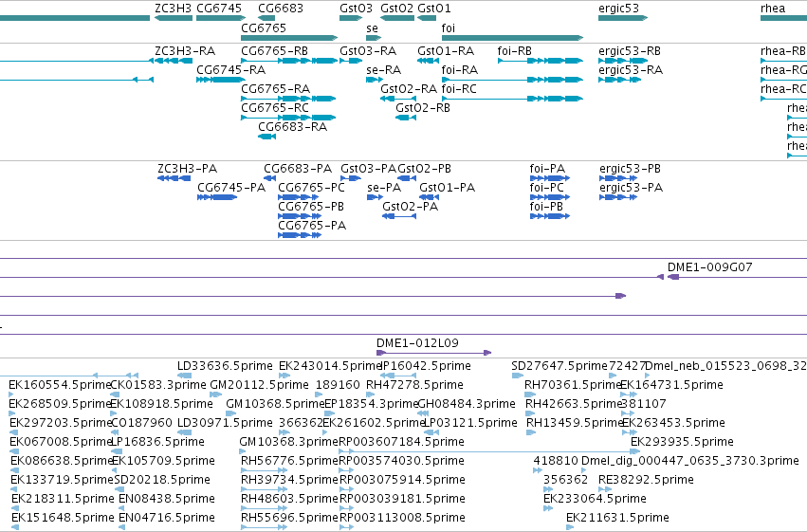Select EST GH08484.3prime

[x=423, y=413]
